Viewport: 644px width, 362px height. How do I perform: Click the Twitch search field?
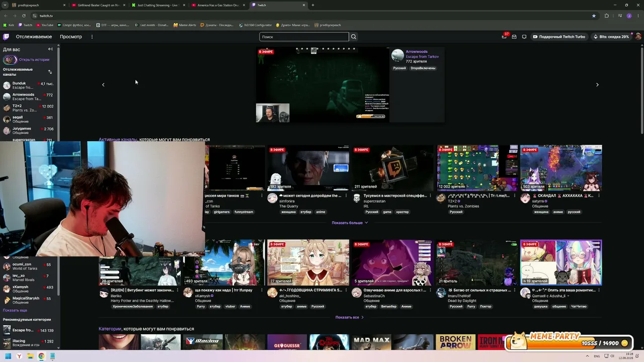point(304,37)
